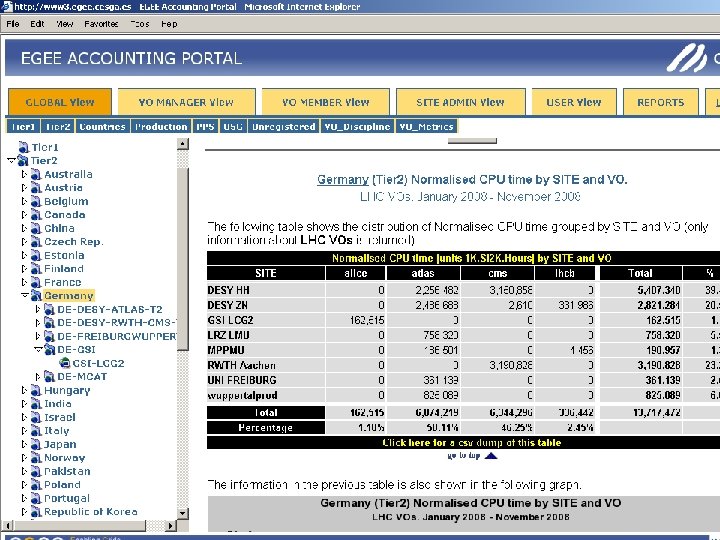Click the Austria country icon
The image size is (720, 540).
pyautogui.click(x=36, y=188)
